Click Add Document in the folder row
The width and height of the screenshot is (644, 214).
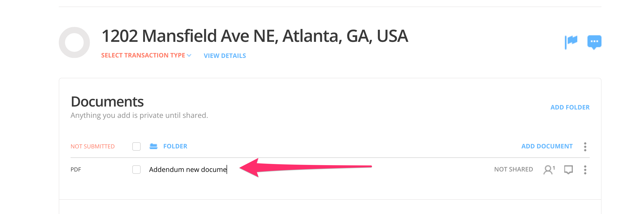[x=547, y=146]
